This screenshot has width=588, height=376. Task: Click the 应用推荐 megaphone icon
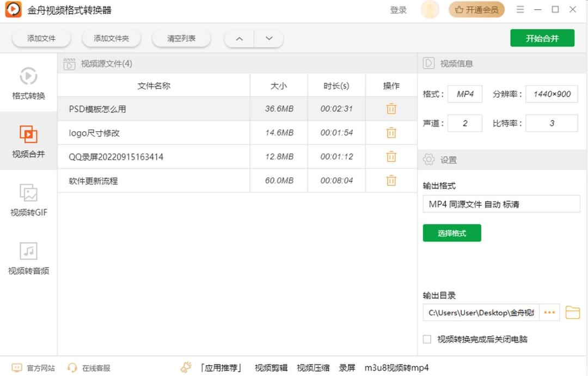pos(186,367)
